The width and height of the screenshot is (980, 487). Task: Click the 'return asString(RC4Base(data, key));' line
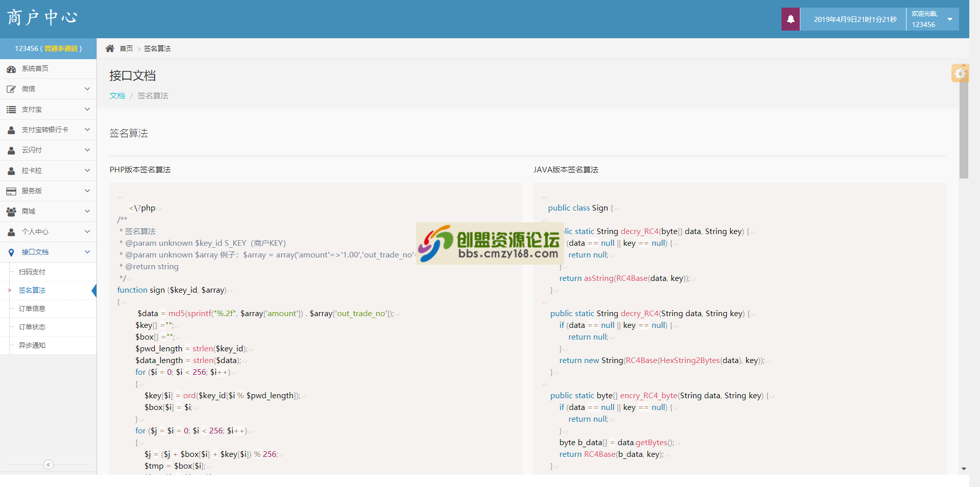click(x=625, y=278)
